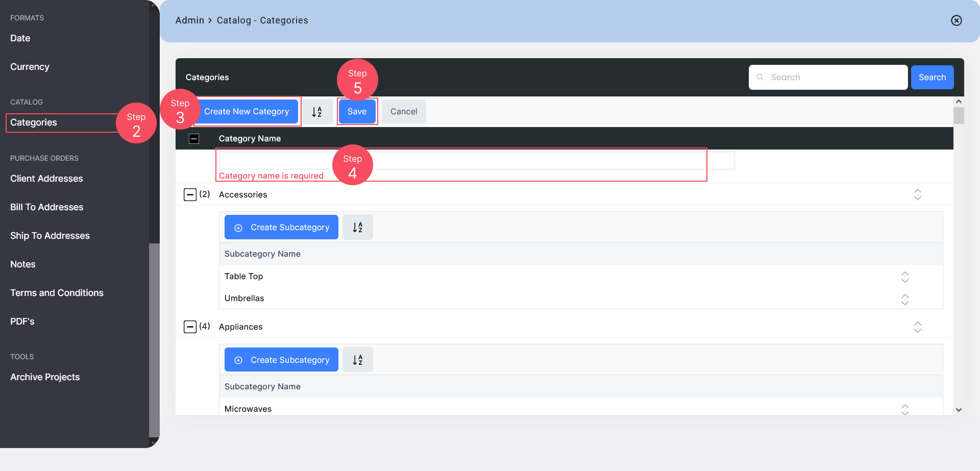
Task: Open Notes in the sidebar
Action: coord(23,264)
